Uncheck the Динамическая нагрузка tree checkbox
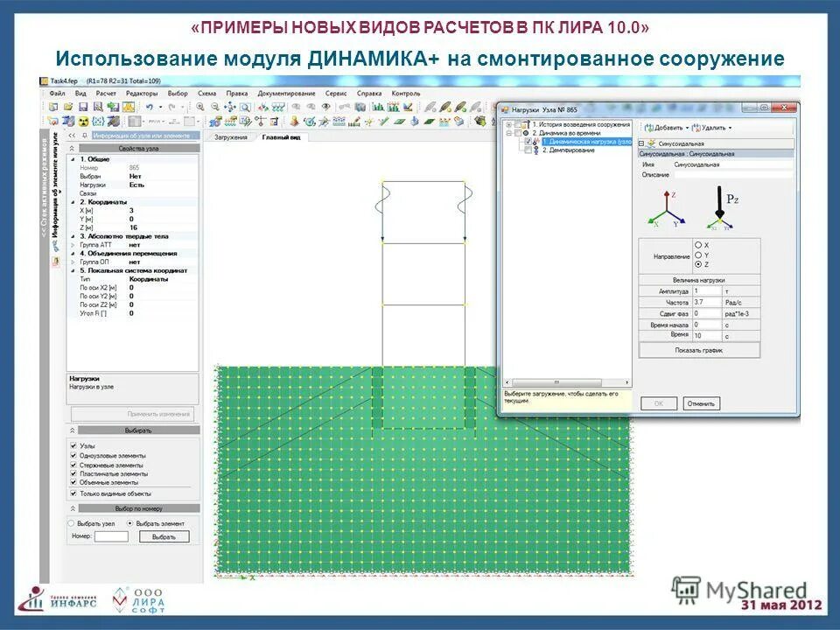Image resolution: width=840 pixels, height=630 pixels. (x=528, y=142)
